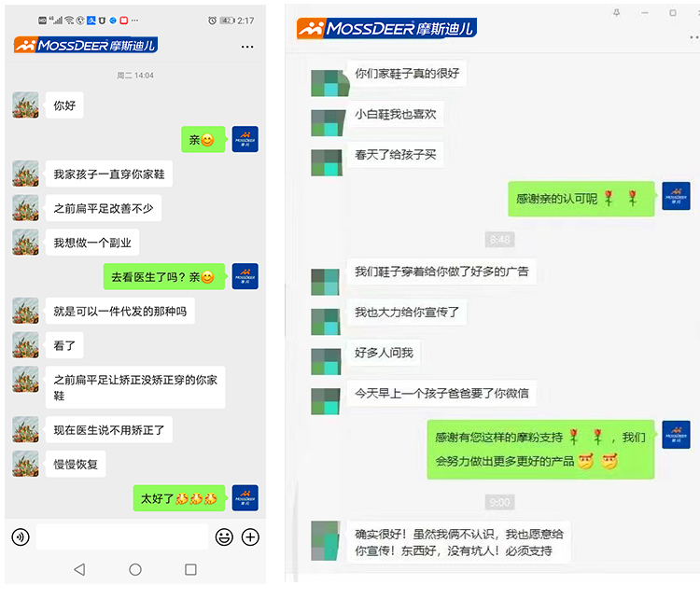Open the MossDeer avatar beside the 太好了 reply
Image resolution: width=700 pixels, height=613 pixels.
tap(245, 498)
